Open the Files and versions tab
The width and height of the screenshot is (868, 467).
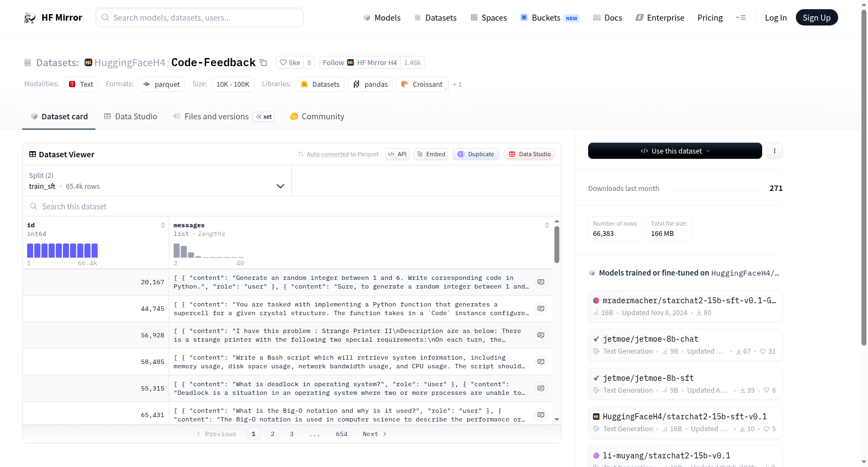point(224,117)
